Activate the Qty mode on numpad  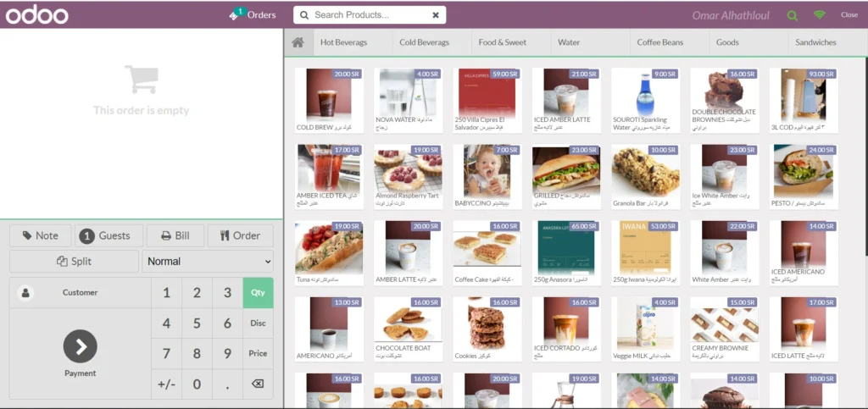[258, 293]
